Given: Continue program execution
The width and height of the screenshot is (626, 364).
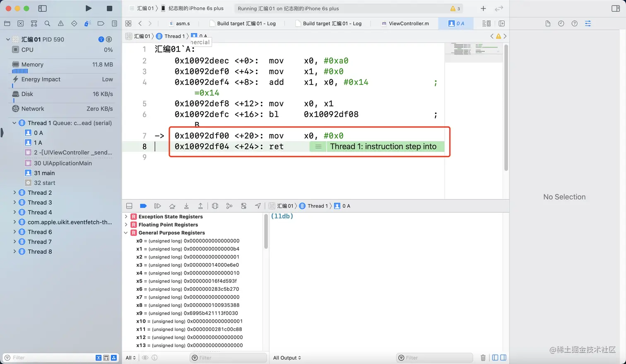Looking at the screenshot, I should [x=157, y=206].
